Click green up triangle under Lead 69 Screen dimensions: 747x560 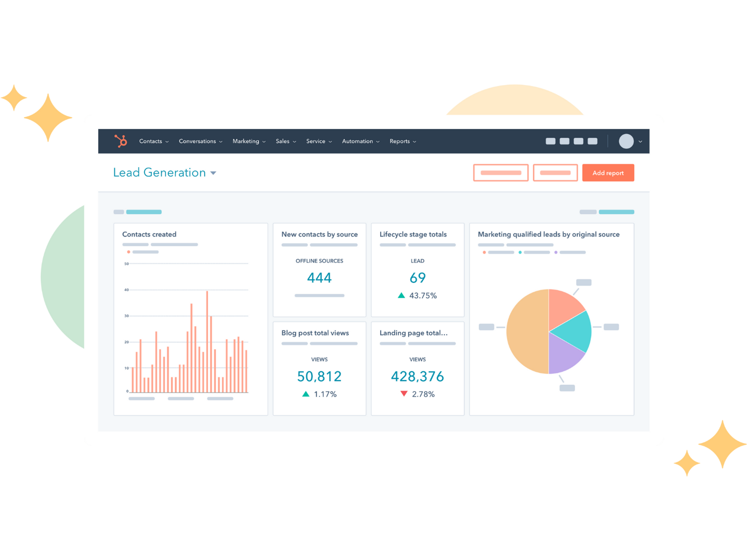pos(402,295)
